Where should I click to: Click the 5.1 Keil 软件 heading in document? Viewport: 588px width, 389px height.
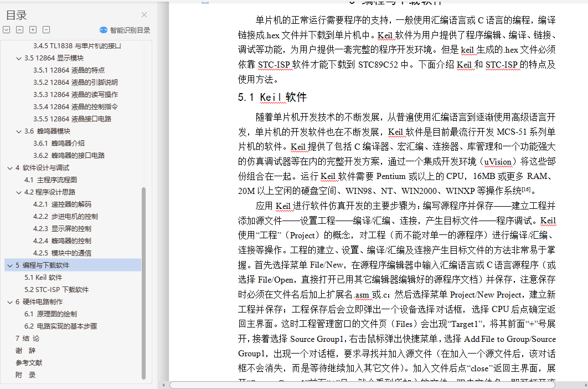272,98
